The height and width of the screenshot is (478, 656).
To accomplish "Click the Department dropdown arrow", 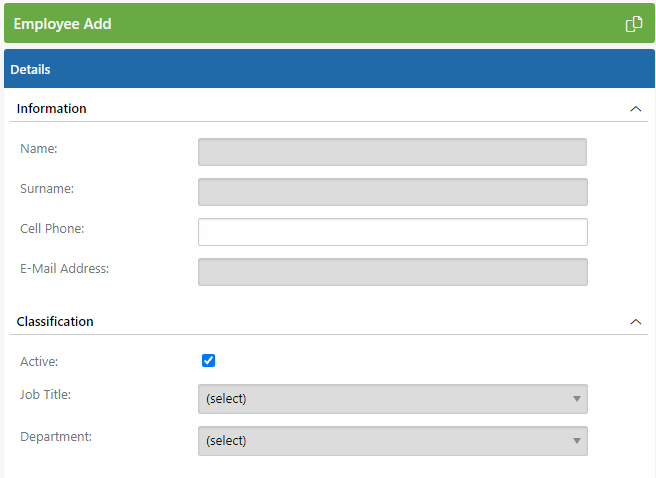I will tap(577, 441).
